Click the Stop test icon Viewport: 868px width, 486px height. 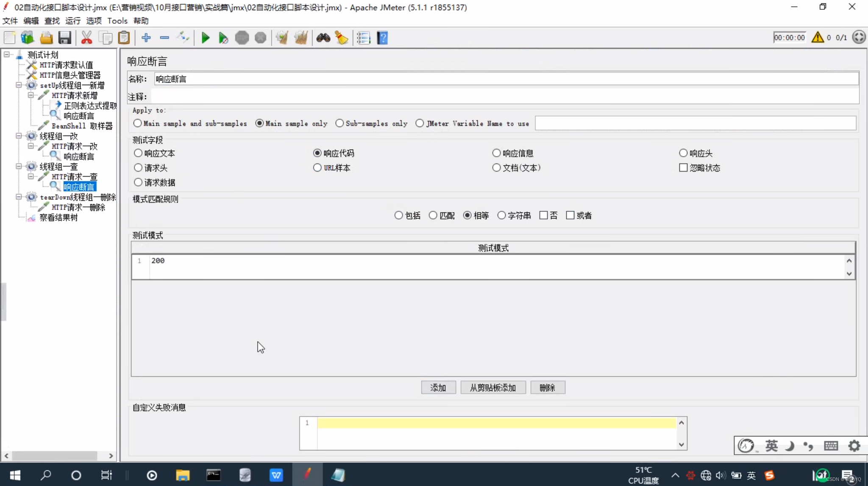(242, 38)
